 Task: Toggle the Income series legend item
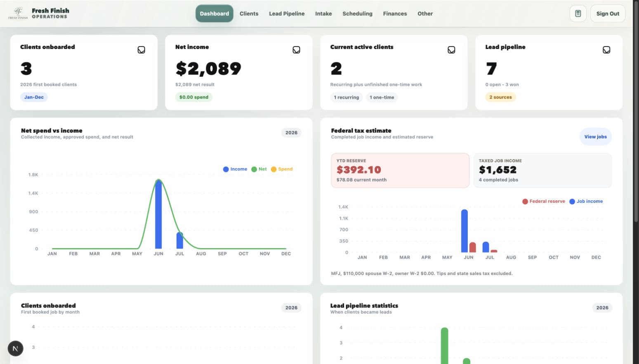click(235, 169)
